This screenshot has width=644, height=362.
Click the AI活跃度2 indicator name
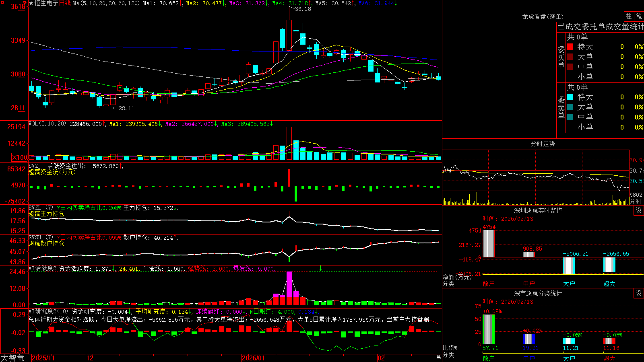point(42,268)
